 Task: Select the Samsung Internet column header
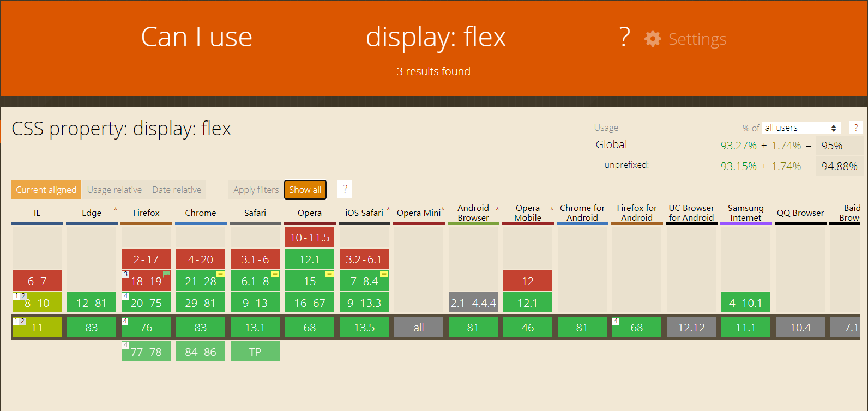pos(746,213)
